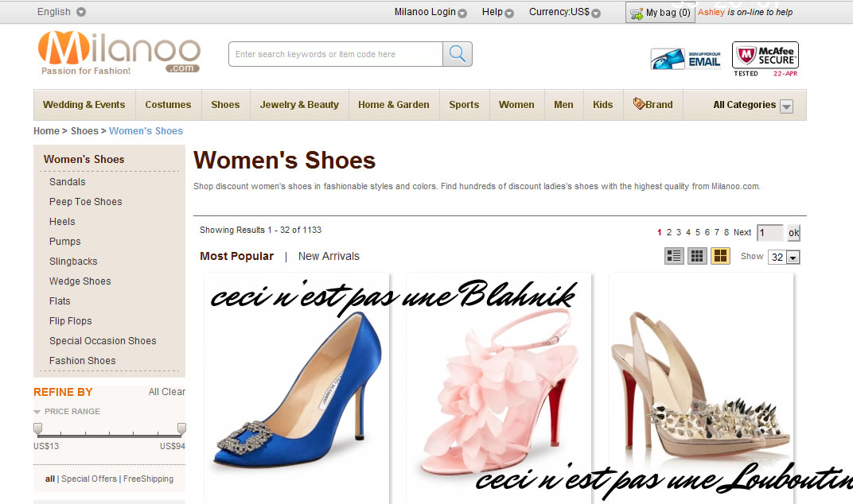Filter by FreeShipping

click(x=149, y=479)
